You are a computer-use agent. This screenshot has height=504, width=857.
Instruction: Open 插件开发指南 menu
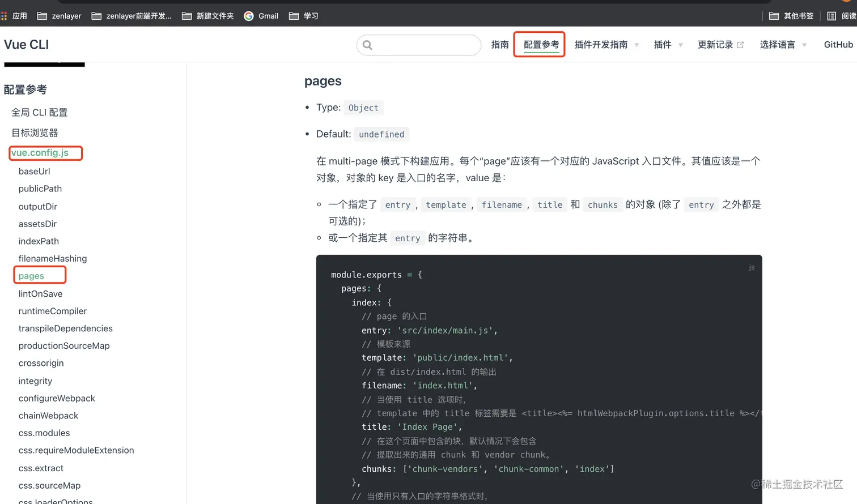point(601,45)
